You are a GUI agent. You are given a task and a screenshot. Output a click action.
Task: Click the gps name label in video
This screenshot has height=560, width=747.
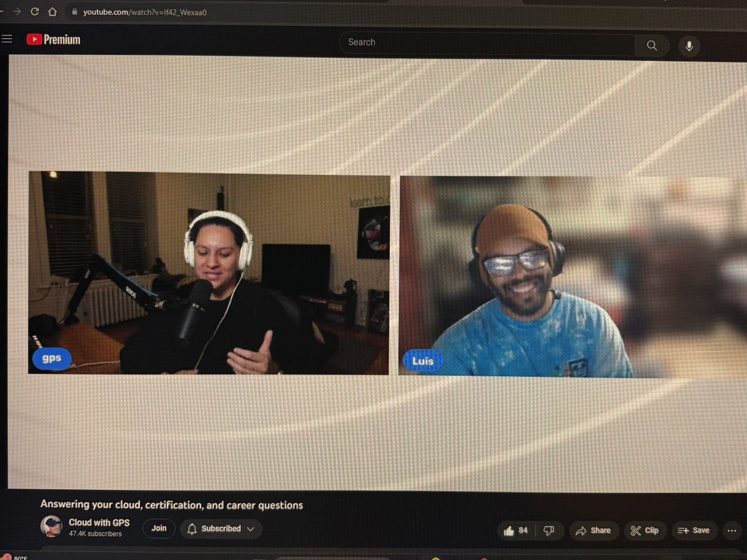click(52, 359)
